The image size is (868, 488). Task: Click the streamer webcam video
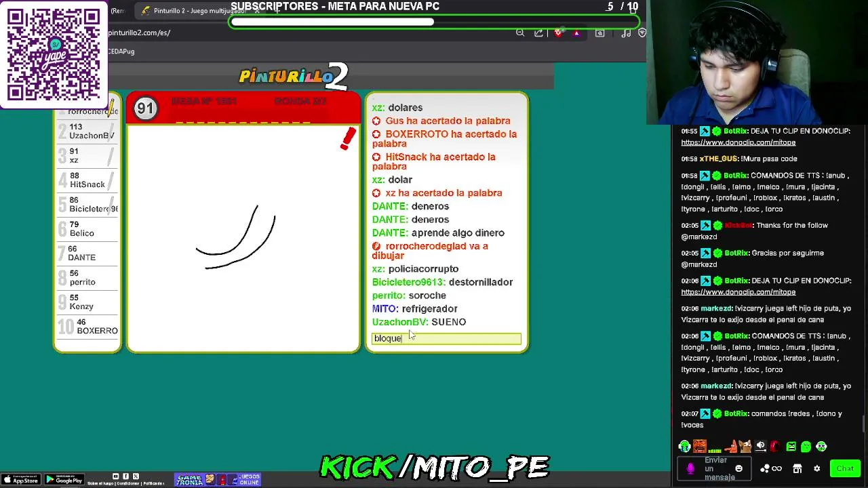(757, 62)
